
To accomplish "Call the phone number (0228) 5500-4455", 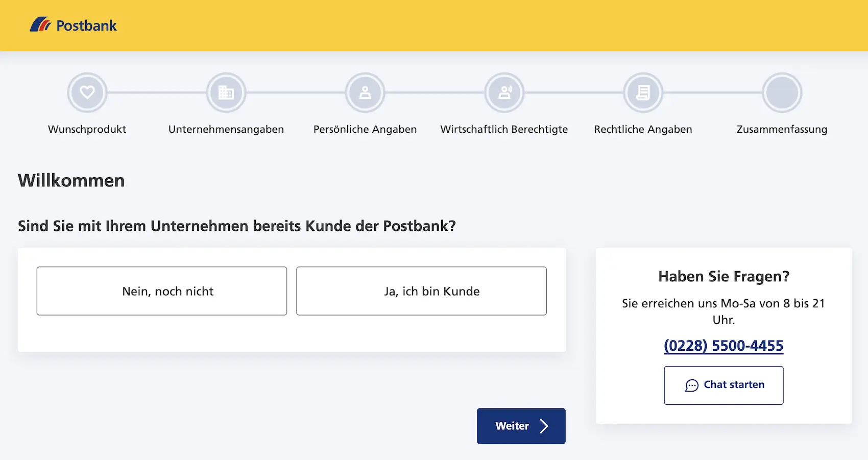I will click(724, 346).
